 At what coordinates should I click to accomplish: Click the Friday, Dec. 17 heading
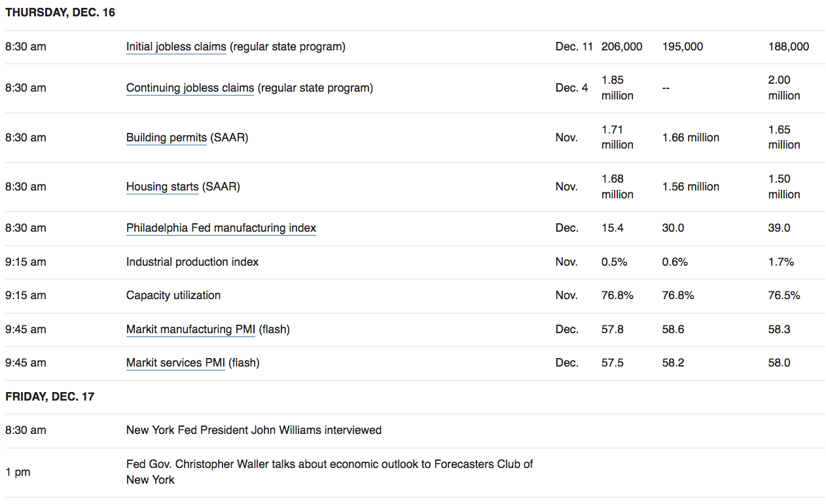(50, 397)
